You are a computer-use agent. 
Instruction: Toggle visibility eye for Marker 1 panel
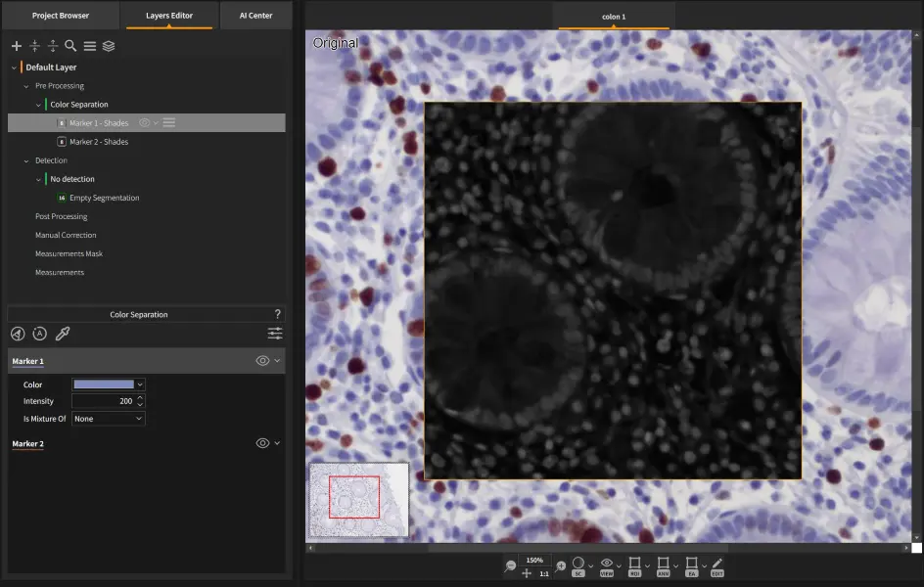click(262, 361)
